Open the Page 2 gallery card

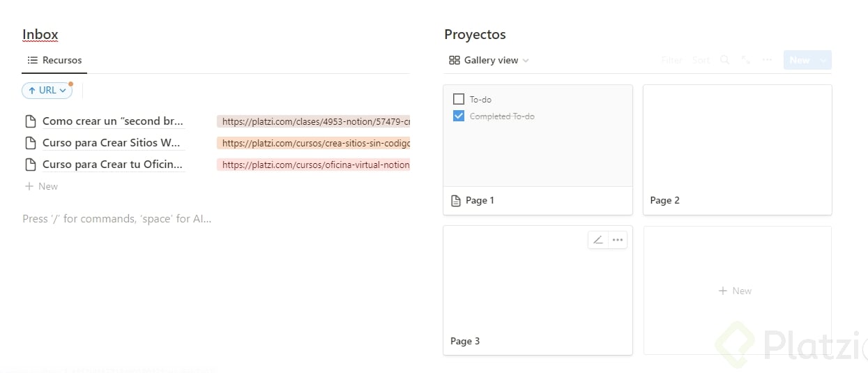[x=737, y=149]
